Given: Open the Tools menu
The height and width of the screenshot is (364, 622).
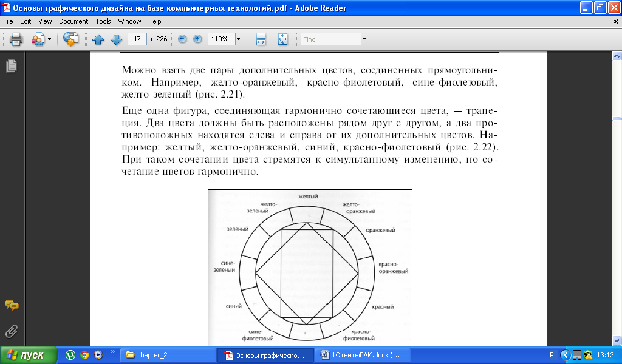Looking at the screenshot, I should tap(103, 21).
